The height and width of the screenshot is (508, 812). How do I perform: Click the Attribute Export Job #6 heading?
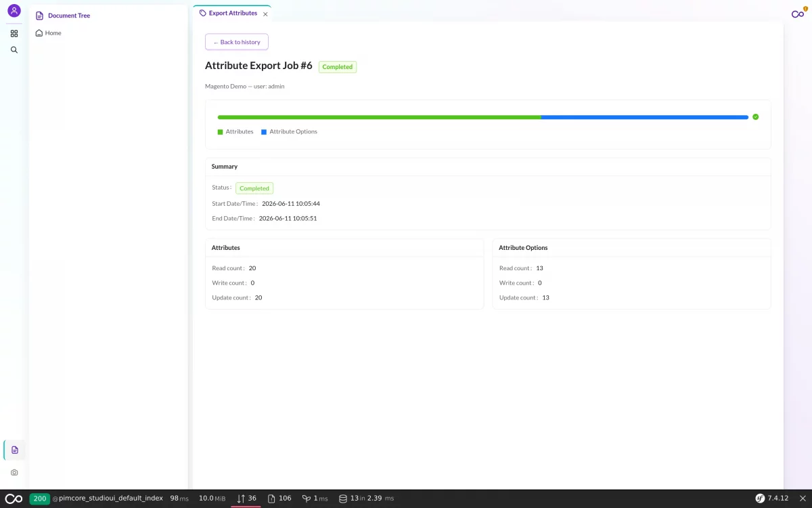click(x=258, y=66)
